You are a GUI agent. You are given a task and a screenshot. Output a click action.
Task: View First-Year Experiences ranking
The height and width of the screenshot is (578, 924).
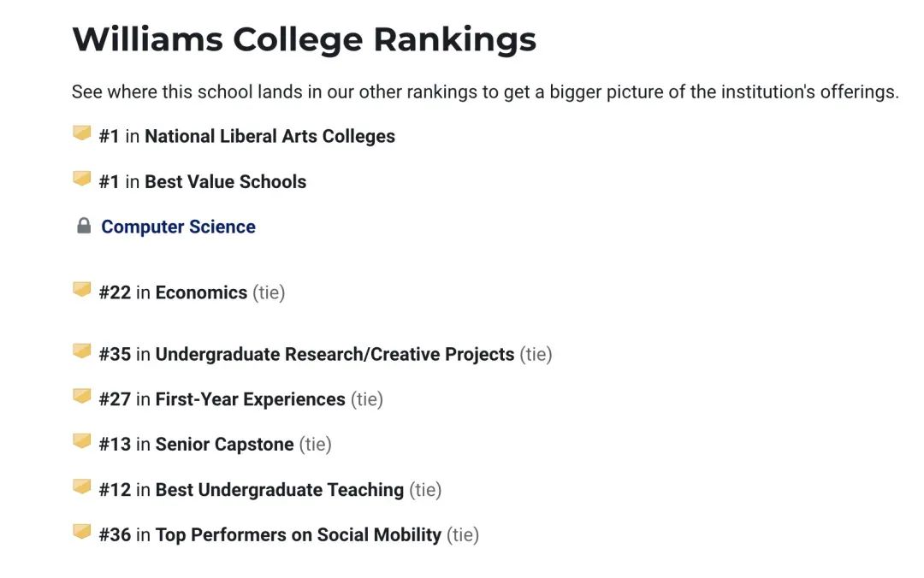[x=251, y=399]
